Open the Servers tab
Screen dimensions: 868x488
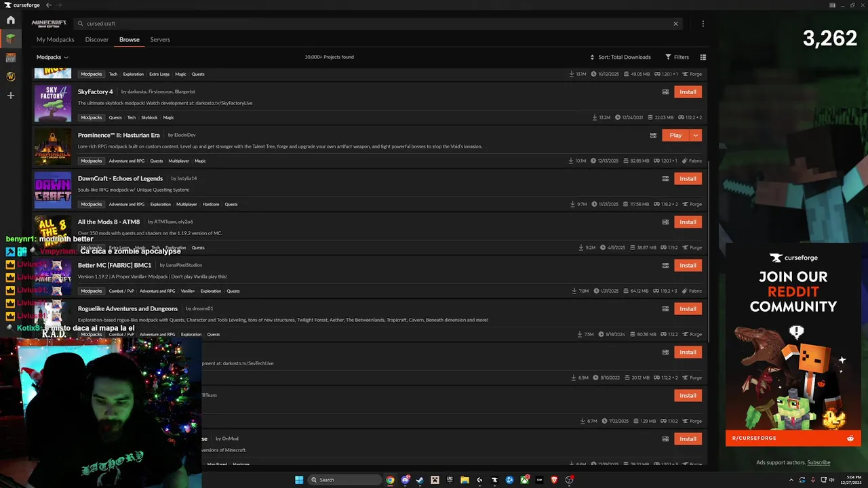point(160,39)
